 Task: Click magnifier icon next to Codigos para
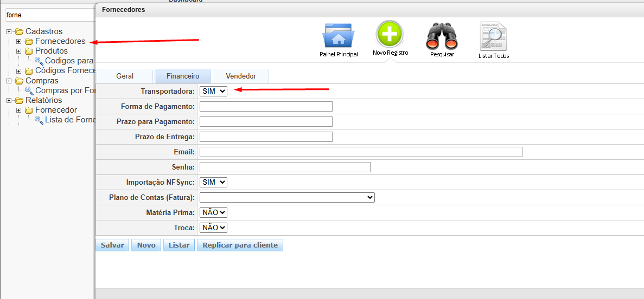39,61
